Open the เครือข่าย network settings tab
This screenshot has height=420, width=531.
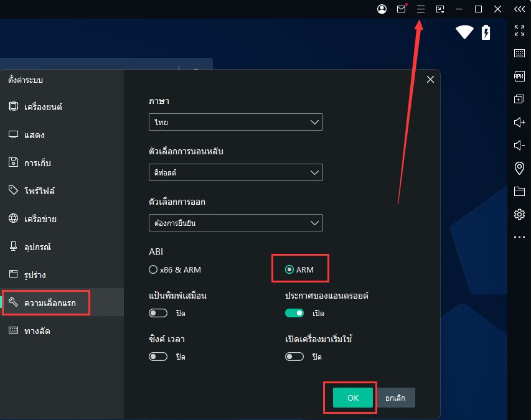pos(40,219)
